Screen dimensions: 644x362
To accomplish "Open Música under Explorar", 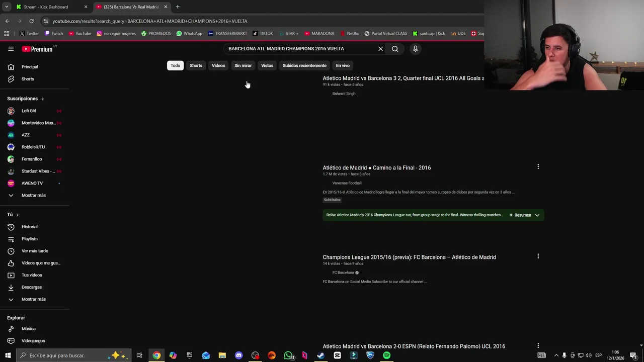I will (34, 329).
